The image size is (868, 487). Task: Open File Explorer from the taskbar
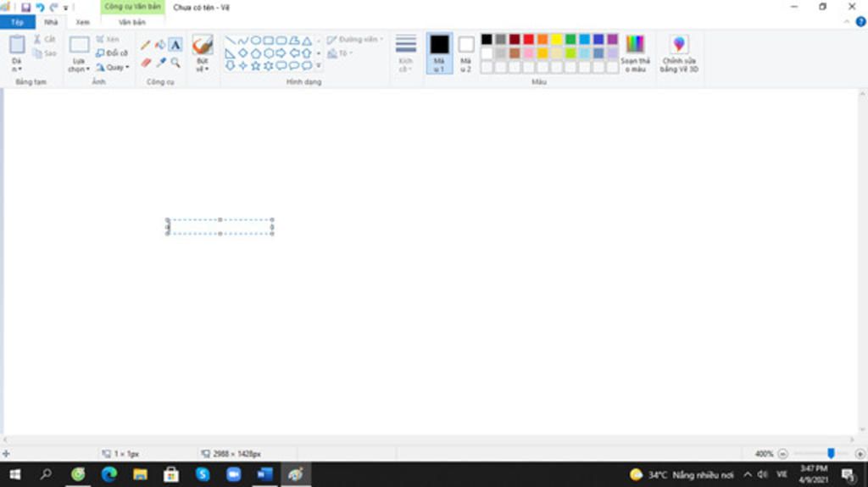click(x=140, y=474)
